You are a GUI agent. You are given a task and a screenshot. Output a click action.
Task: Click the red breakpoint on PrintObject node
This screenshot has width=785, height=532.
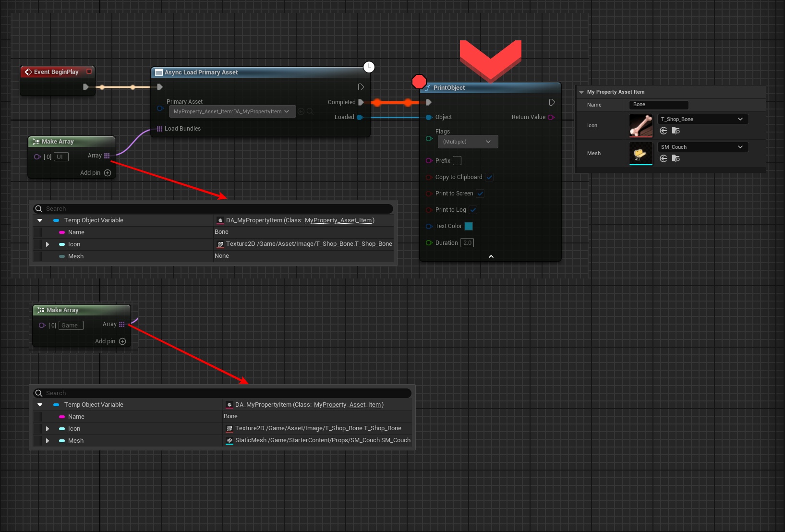point(419,82)
